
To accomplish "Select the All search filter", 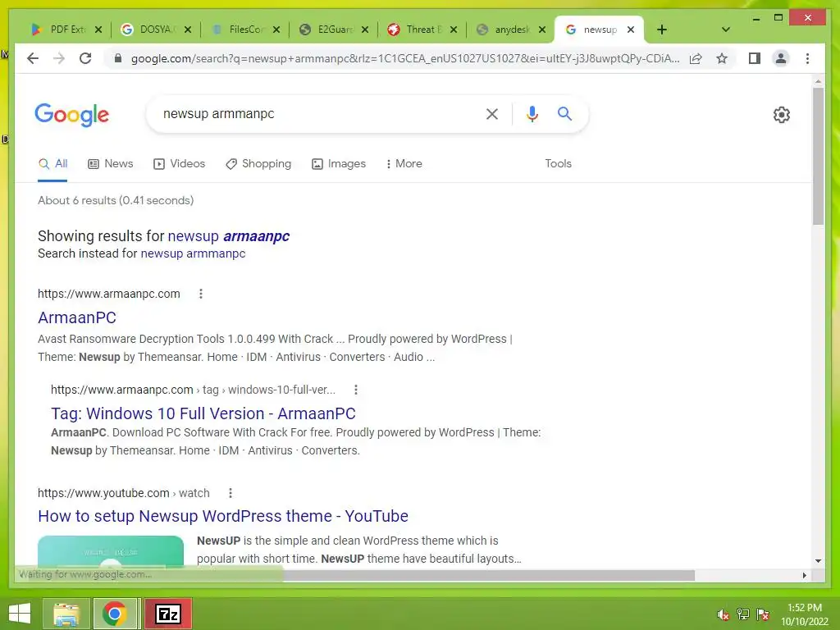I will tap(52, 164).
